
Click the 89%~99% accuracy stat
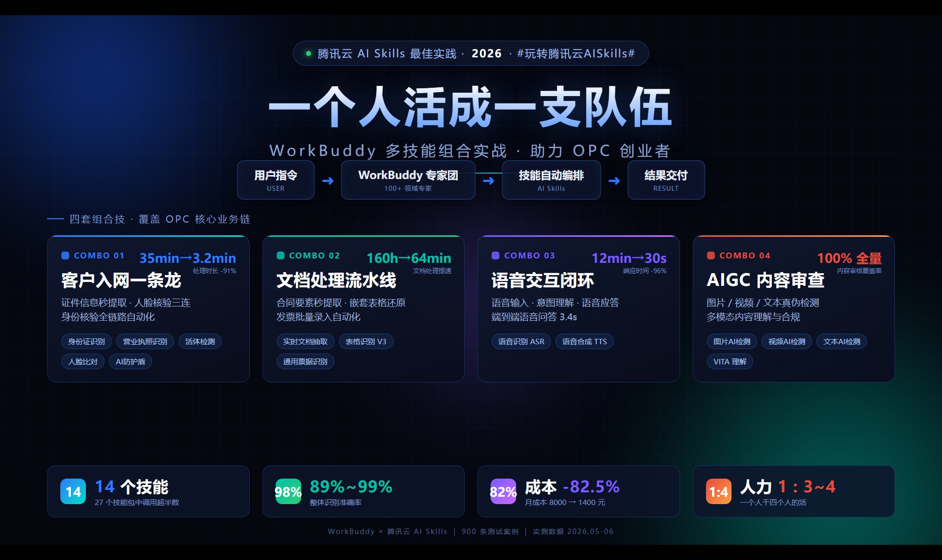pos(351,487)
